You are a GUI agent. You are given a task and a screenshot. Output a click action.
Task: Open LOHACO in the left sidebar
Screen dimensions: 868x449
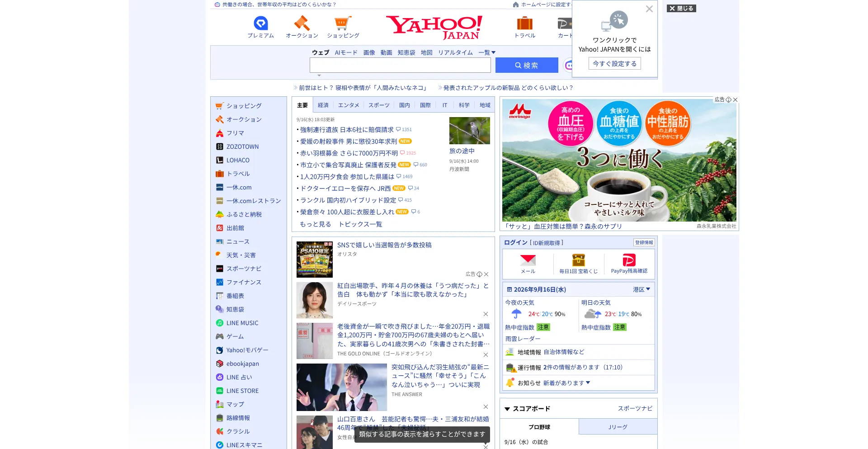[x=238, y=160]
